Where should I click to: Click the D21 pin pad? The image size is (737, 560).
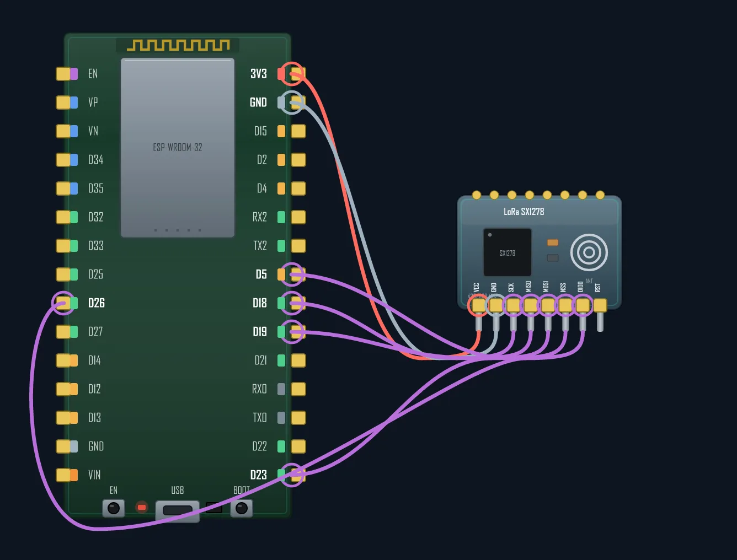click(298, 360)
